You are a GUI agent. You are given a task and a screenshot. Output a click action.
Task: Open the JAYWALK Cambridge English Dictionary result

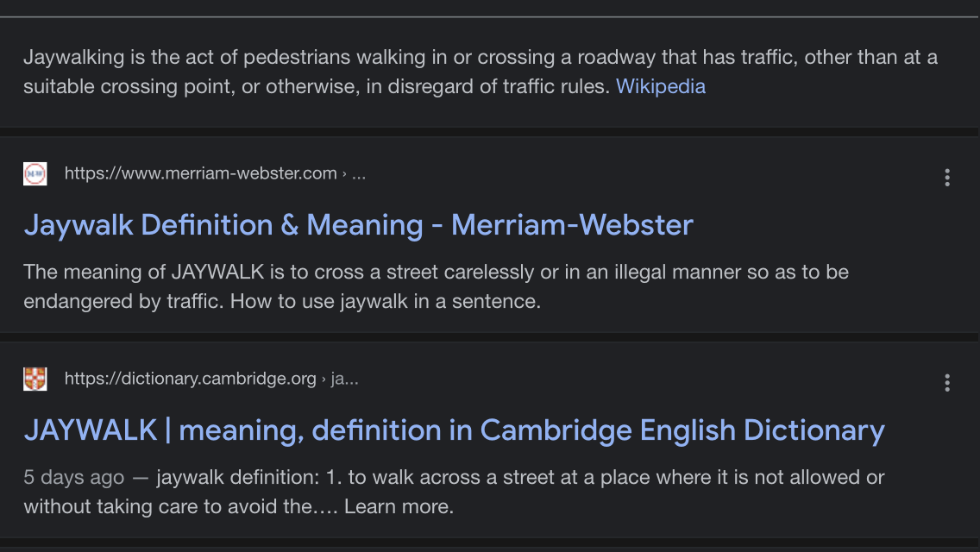(454, 430)
